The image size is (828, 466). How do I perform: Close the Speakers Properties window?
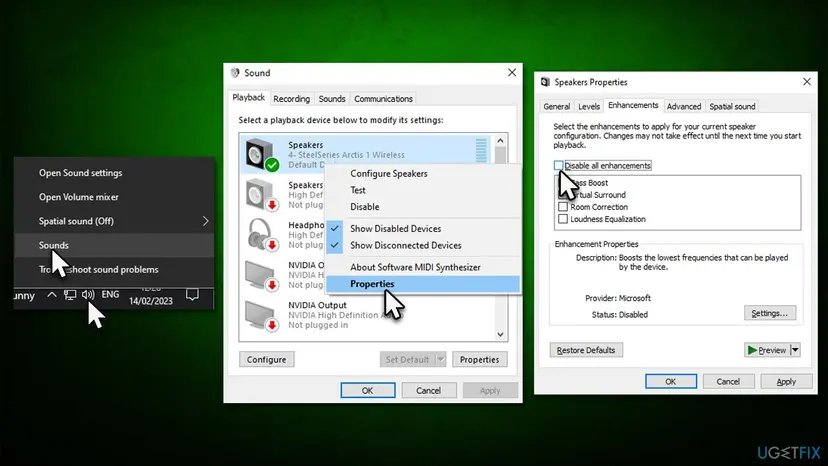806,81
